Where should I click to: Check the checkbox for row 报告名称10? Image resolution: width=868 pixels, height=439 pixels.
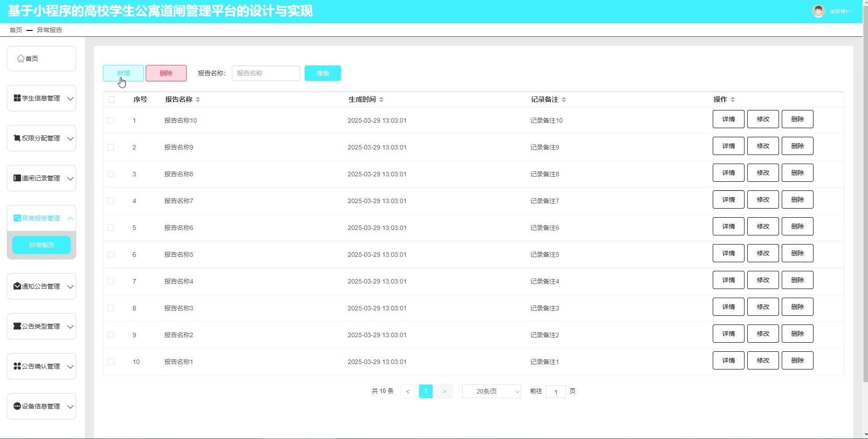pos(111,120)
